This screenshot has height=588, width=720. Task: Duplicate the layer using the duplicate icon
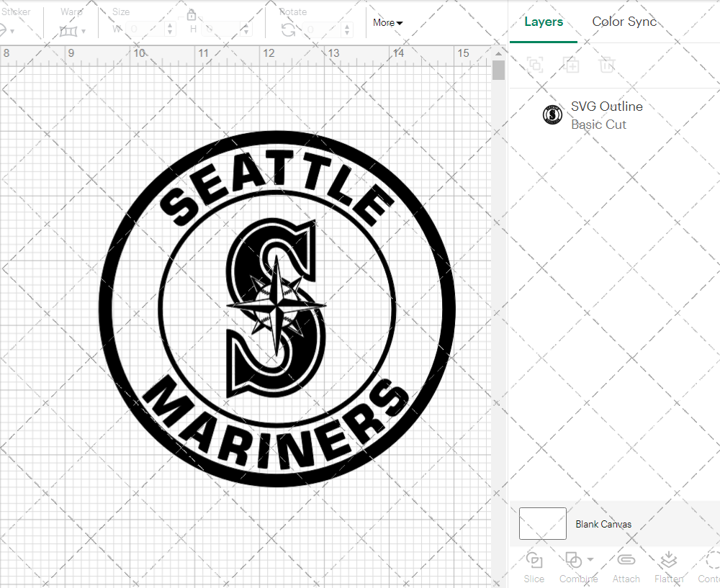[x=572, y=65]
